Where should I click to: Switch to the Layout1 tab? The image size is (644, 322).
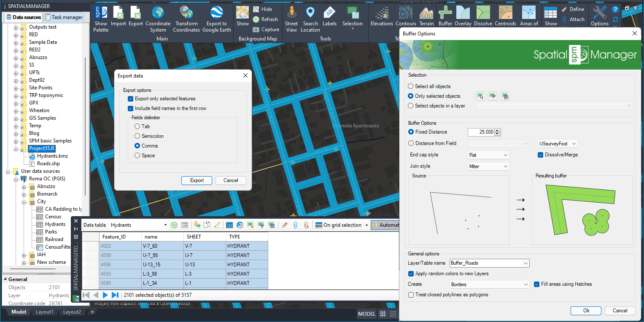pos(44,312)
